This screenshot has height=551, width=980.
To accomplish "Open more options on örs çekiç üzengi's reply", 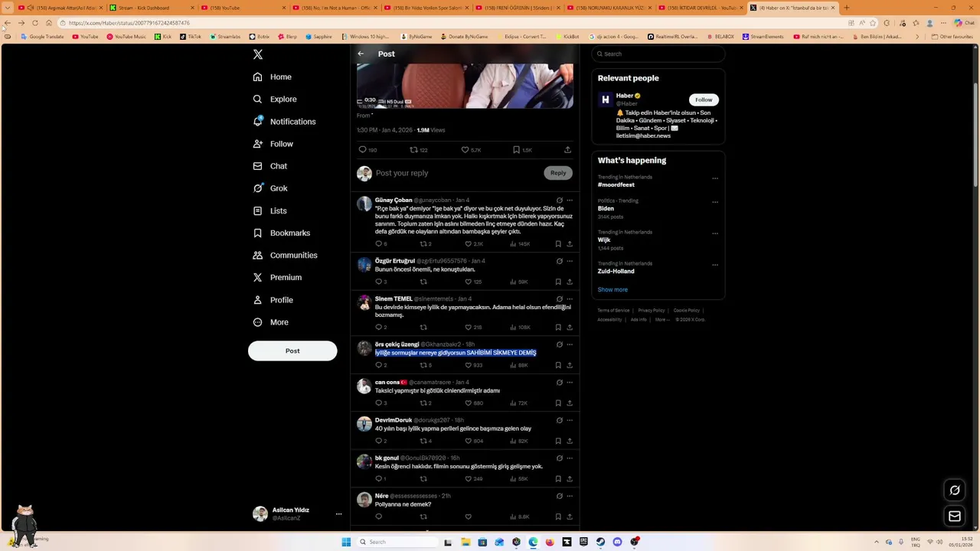I will 570,344.
